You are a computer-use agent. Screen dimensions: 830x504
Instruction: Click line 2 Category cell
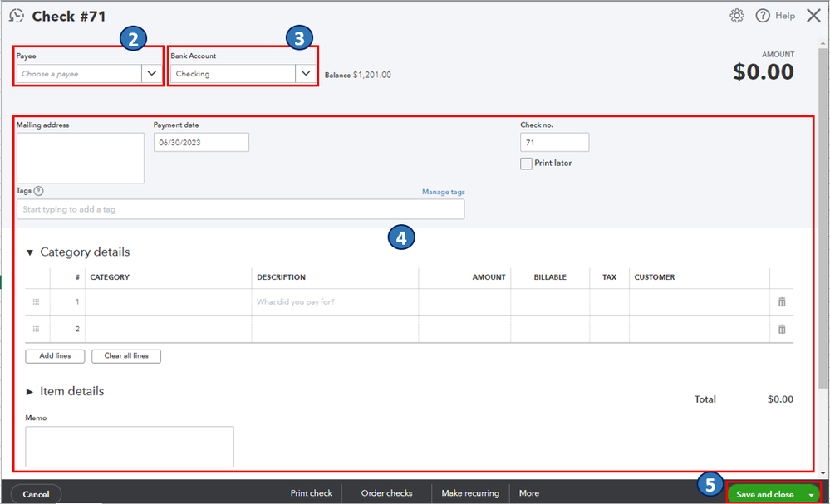(169, 329)
